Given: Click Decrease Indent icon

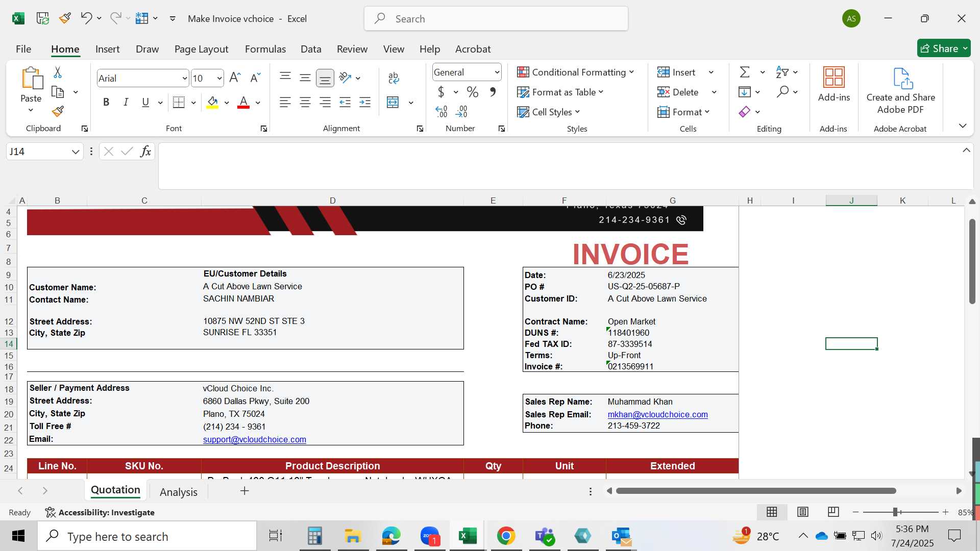Looking at the screenshot, I should (x=345, y=103).
